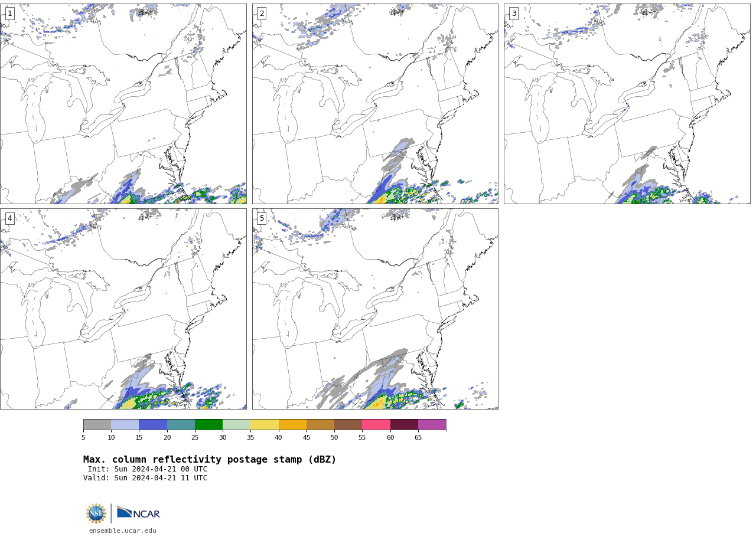This screenshot has height=537, width=756.
Task: Click the NCAR logo
Action: [x=138, y=513]
